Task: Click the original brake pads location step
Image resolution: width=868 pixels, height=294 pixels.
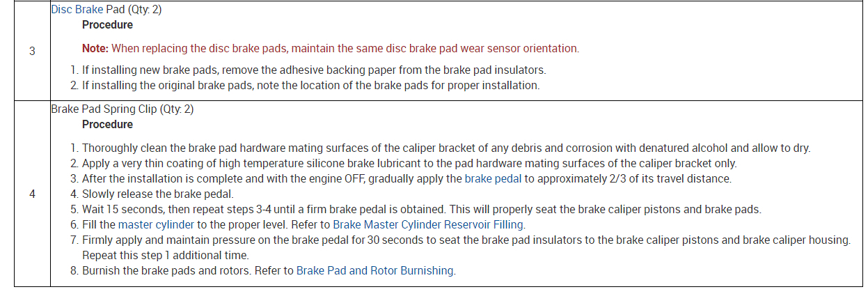Action: (x=310, y=85)
